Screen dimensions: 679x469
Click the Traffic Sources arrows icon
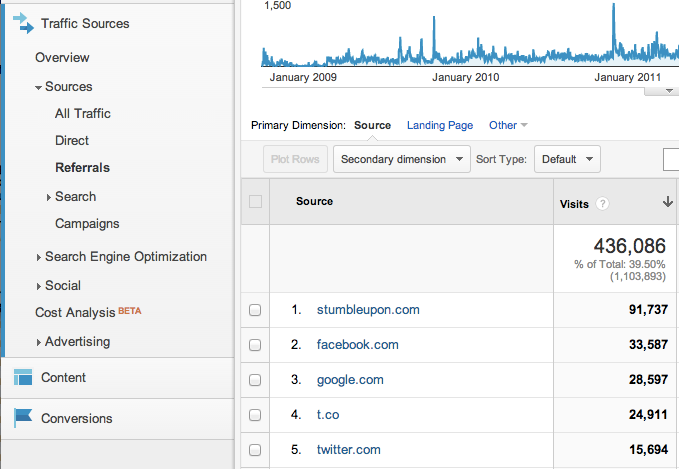pos(23,23)
